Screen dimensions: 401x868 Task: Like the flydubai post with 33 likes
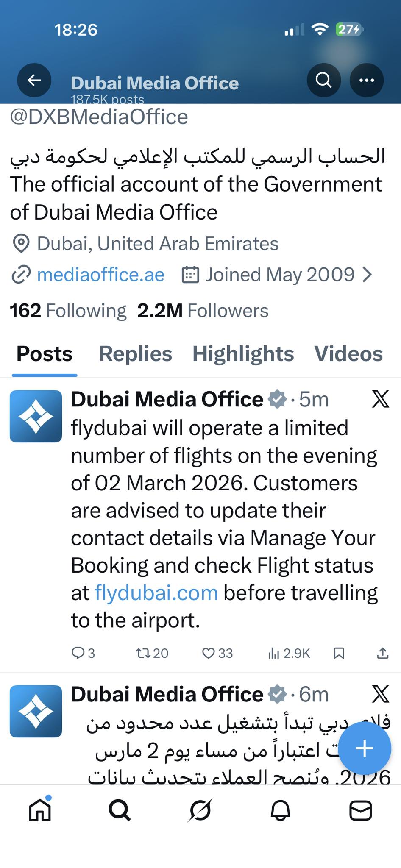pos(217,653)
